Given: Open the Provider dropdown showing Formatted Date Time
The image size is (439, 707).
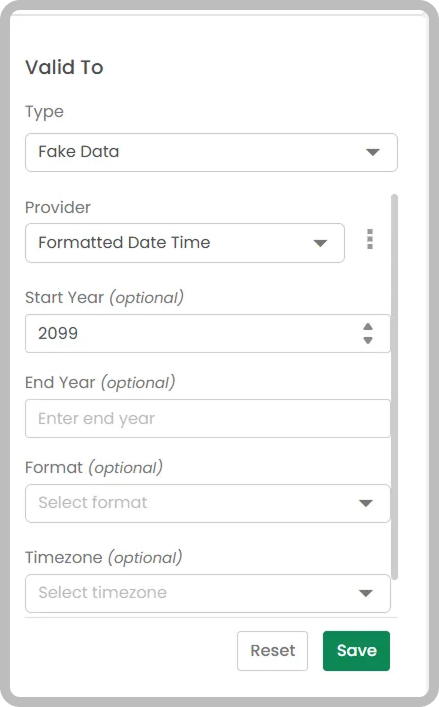Looking at the screenshot, I should tap(185, 243).
